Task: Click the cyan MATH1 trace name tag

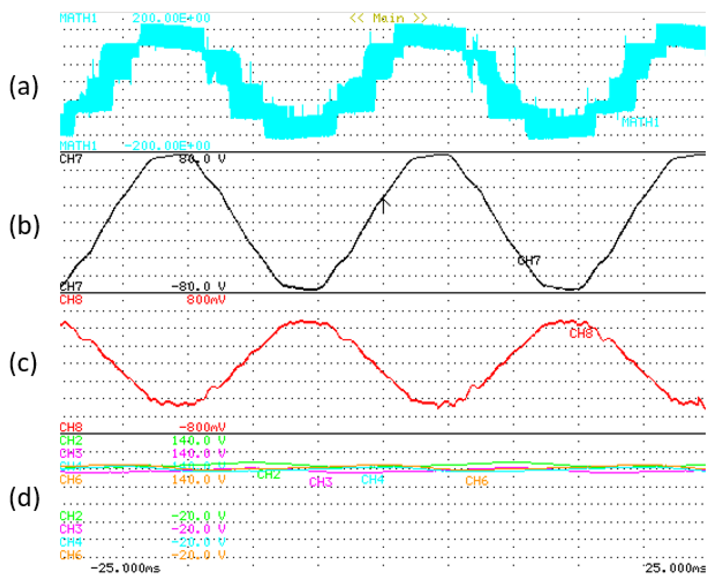Action: tap(640, 122)
